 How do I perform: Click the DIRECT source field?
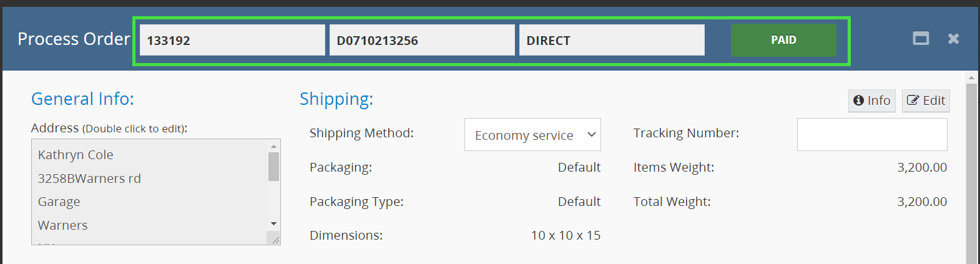[612, 40]
